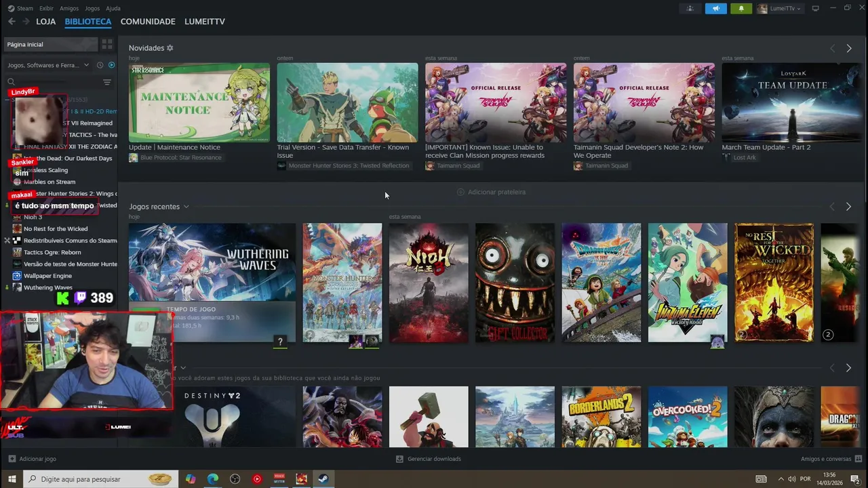
Task: Launch Microsoft Edge from taskbar
Action: pos(212,479)
